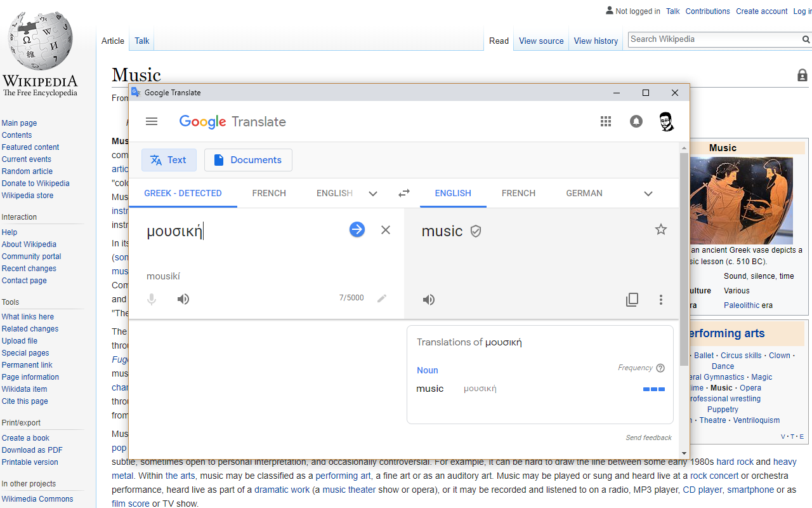Play audio for the translated word music
Image resolution: width=812 pixels, height=508 pixels.
(428, 299)
